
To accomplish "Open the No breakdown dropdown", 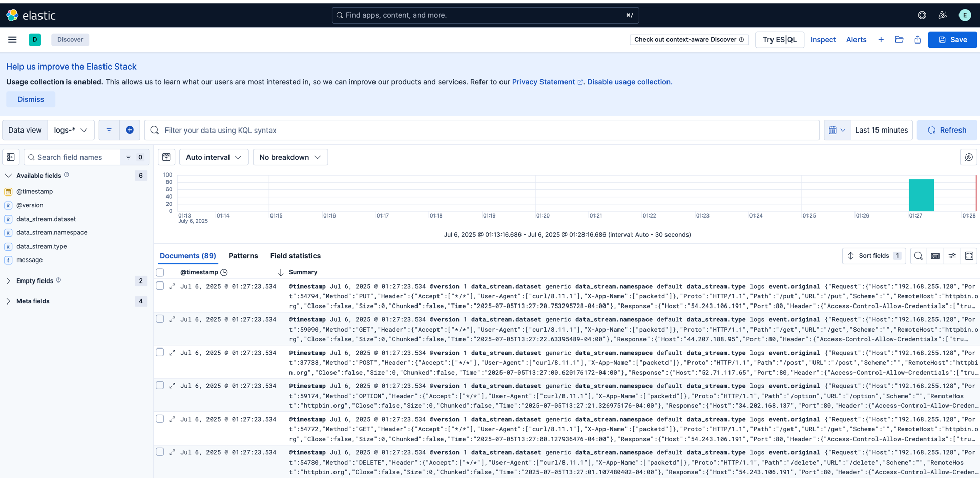I will [290, 157].
